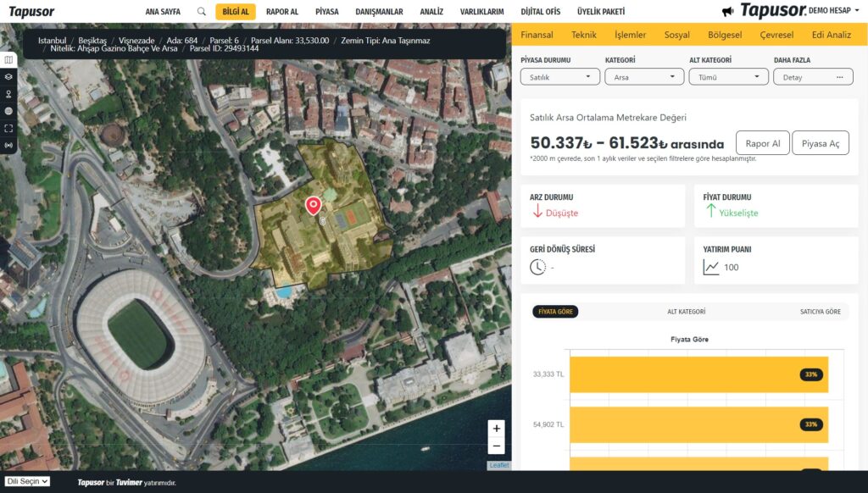The height and width of the screenshot is (493, 868).
Task: Open Dijital Ofis menu item
Action: pyautogui.click(x=541, y=12)
